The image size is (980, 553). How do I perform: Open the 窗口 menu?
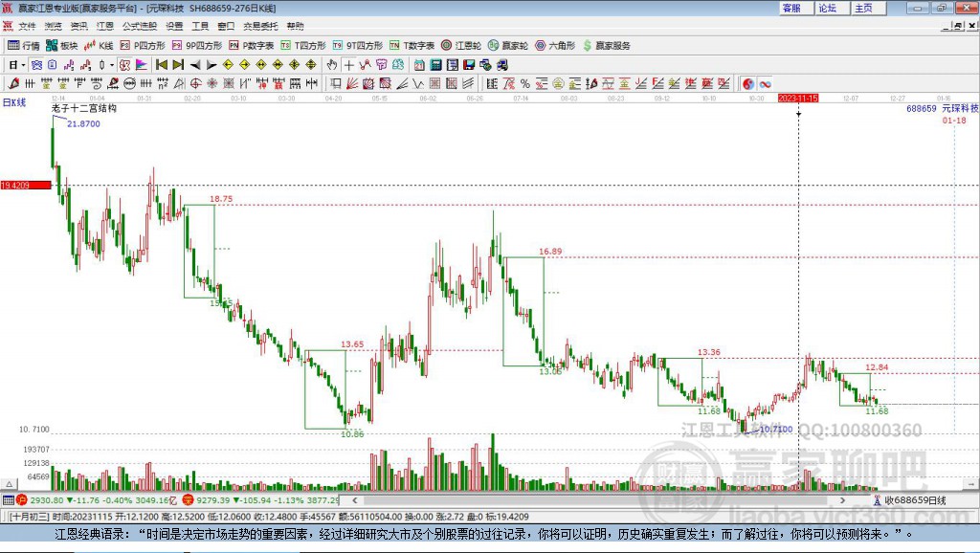(x=226, y=26)
